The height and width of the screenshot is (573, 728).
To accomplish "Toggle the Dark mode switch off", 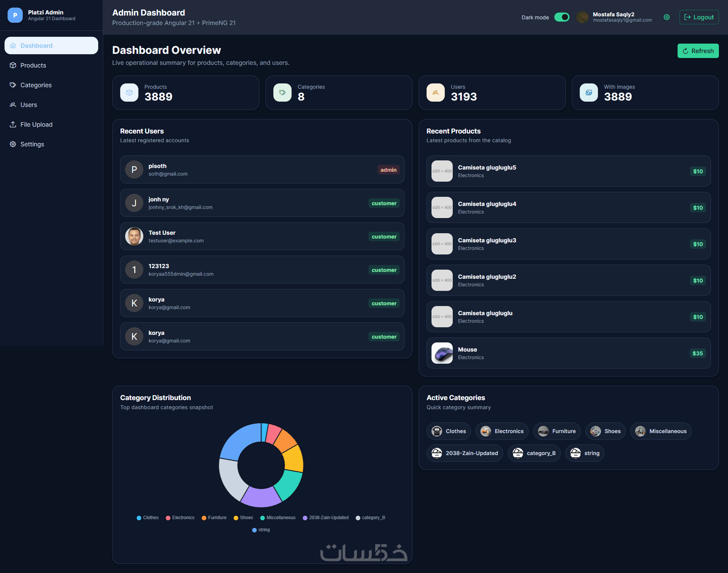I will point(562,17).
